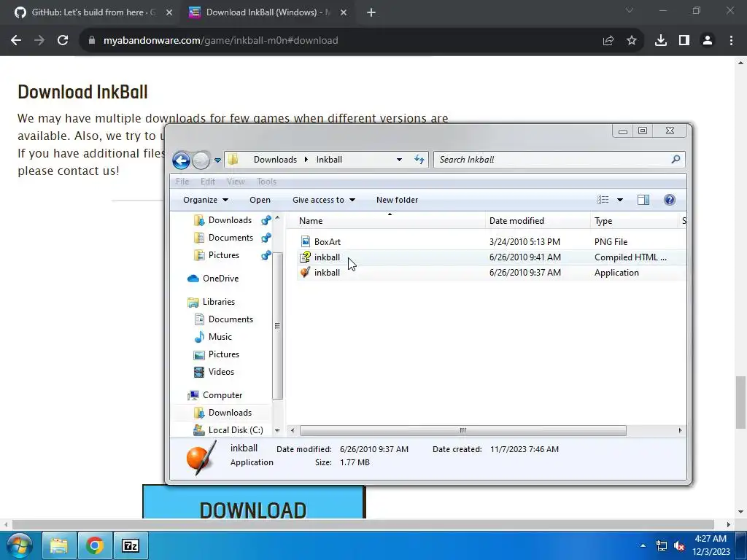Click Chrome icon in taskbar

coord(95,545)
